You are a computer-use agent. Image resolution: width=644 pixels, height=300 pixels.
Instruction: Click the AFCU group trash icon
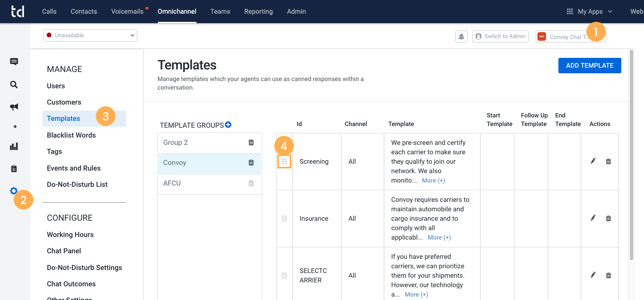tap(251, 183)
